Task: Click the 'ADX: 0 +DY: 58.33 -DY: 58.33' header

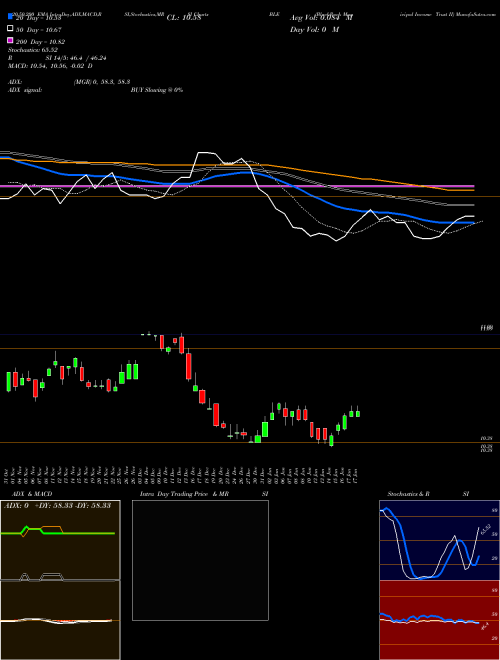Action: (x=57, y=505)
